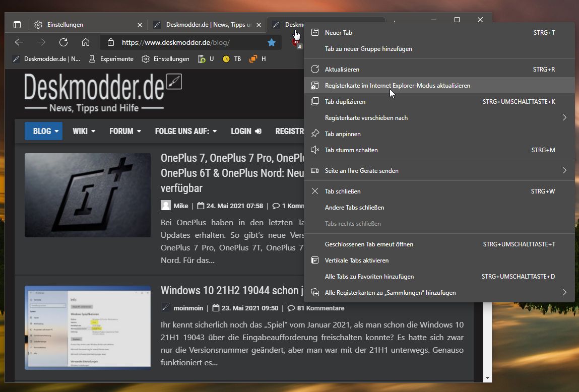Click the blue favorite star in the address bar
579x392 pixels.
tap(272, 42)
